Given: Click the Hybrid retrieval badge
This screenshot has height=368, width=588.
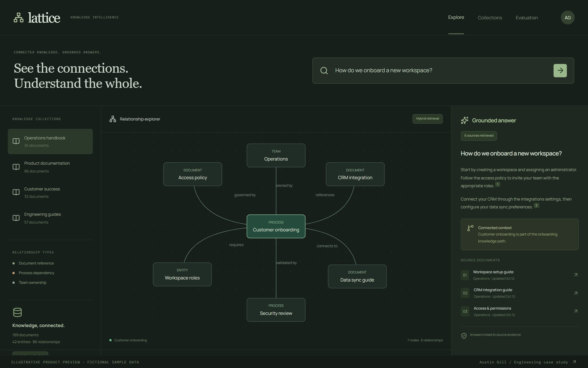Looking at the screenshot, I should 427,119.
